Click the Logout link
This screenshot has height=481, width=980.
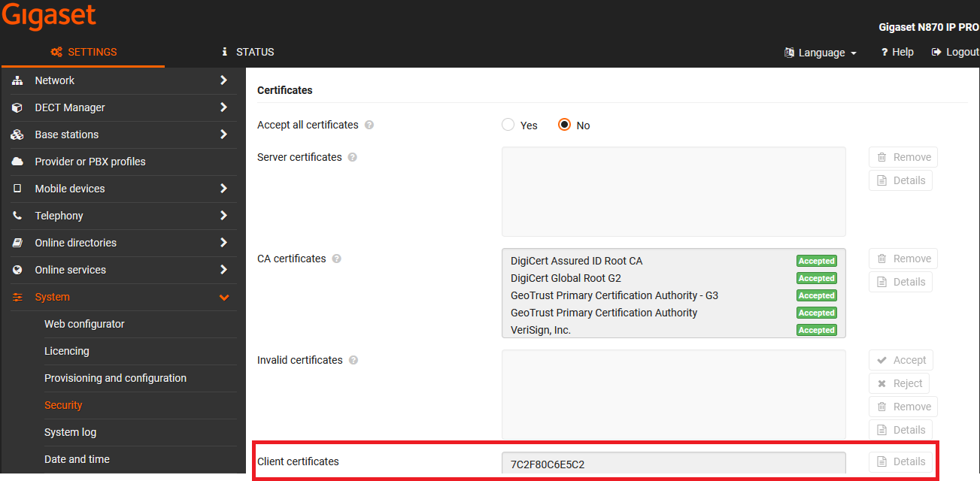(955, 52)
